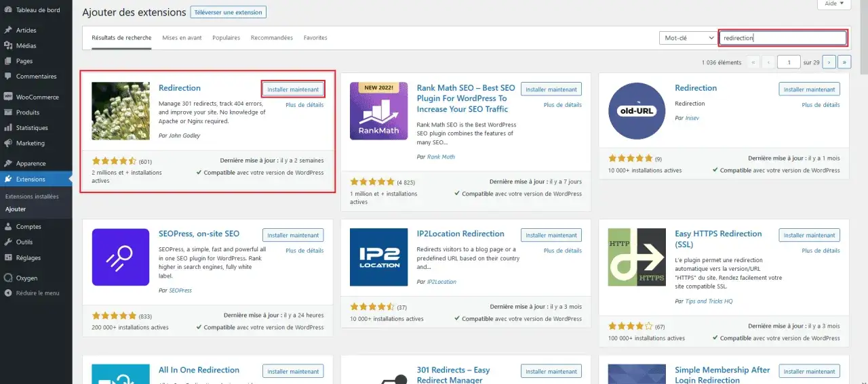Click the Extensions plug icon
This screenshot has height=384, width=868.
click(x=8, y=179)
